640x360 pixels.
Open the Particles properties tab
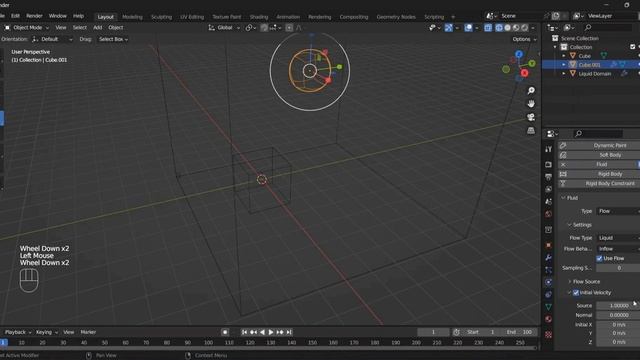point(548,270)
